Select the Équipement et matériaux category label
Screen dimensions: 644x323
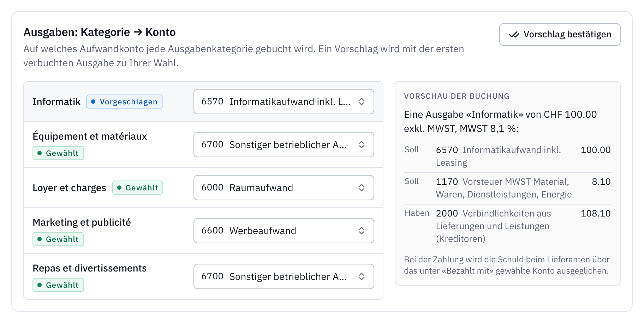click(90, 136)
